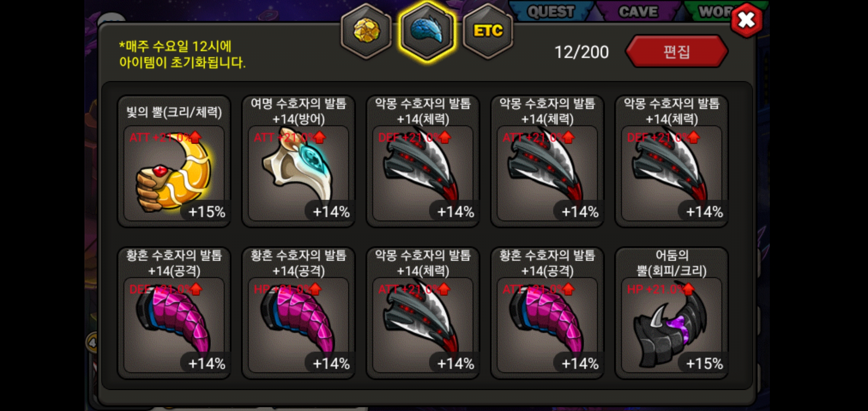Select the gold nugget category tab
Screen dimensions: 868x411
[366, 31]
